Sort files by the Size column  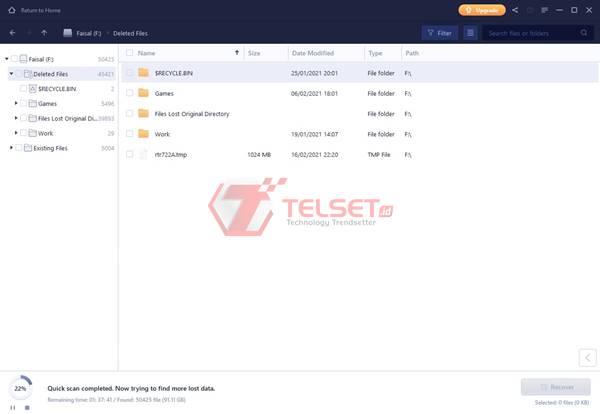254,52
